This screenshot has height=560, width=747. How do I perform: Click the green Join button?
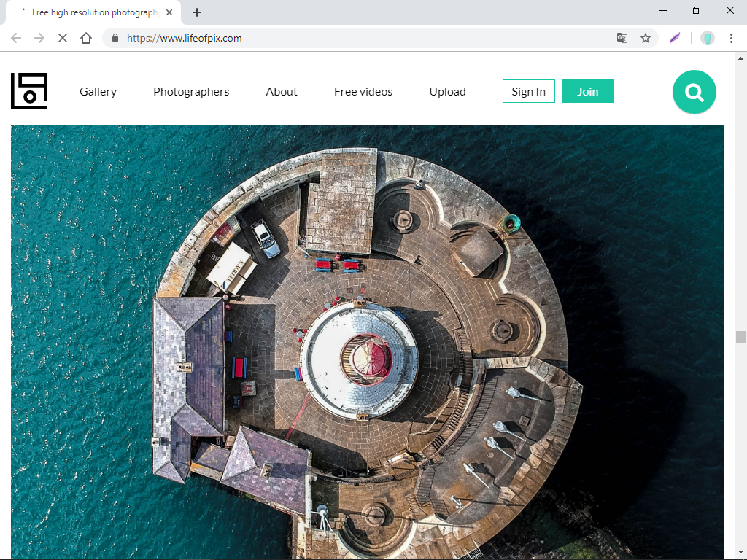588,91
